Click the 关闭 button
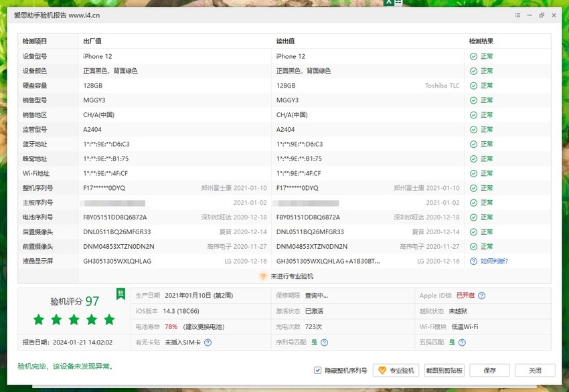This screenshot has width=569, height=392. (535, 370)
